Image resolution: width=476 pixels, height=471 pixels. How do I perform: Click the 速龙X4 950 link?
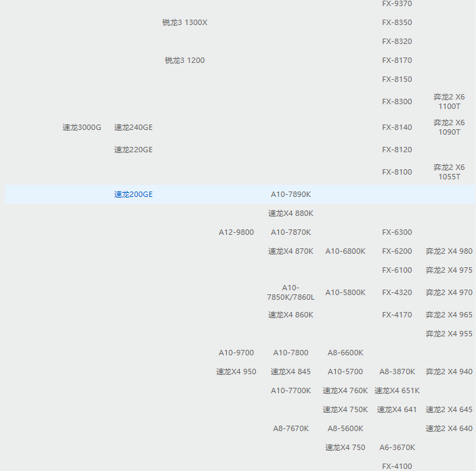(x=236, y=372)
